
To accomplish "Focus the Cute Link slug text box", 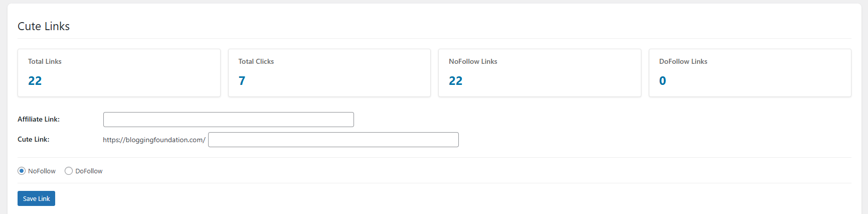I will tap(333, 140).
